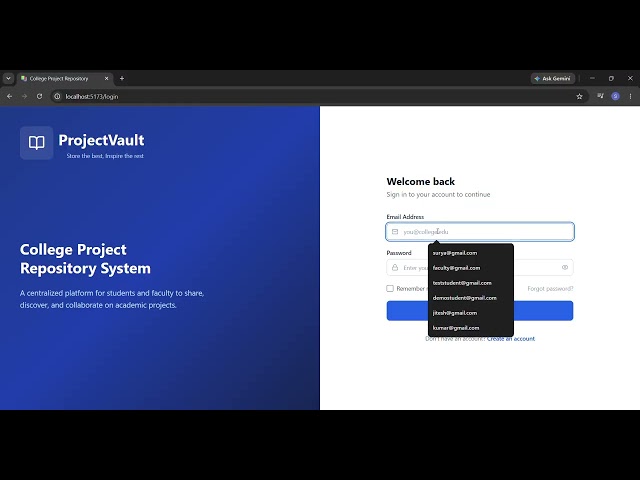Click the blue Sign in button
640x480 pixels.
pyautogui.click(x=480, y=311)
